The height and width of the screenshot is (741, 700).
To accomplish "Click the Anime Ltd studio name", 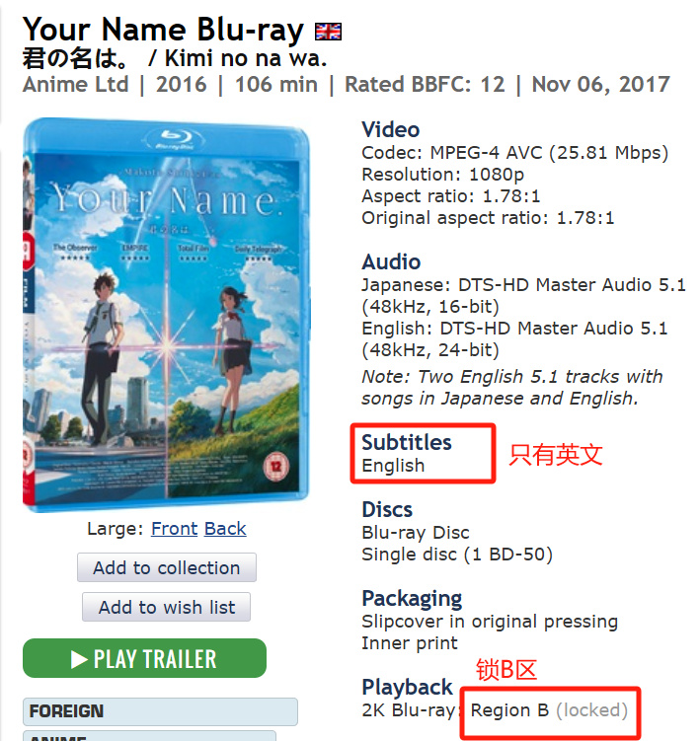I will click(x=76, y=85).
